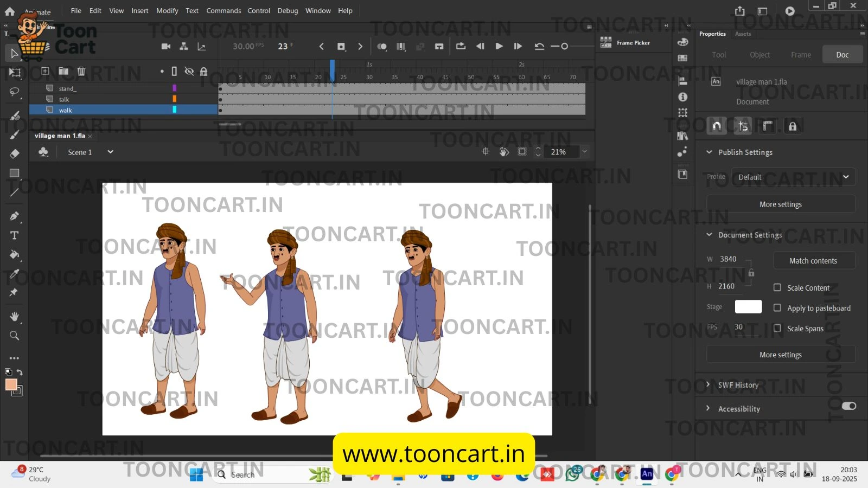
Task: Click the Match contents button
Action: 813,261
